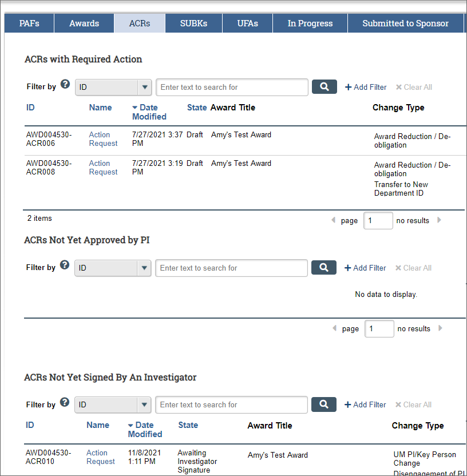Switch to the Awards tab
The height and width of the screenshot is (476, 467).
pos(84,23)
